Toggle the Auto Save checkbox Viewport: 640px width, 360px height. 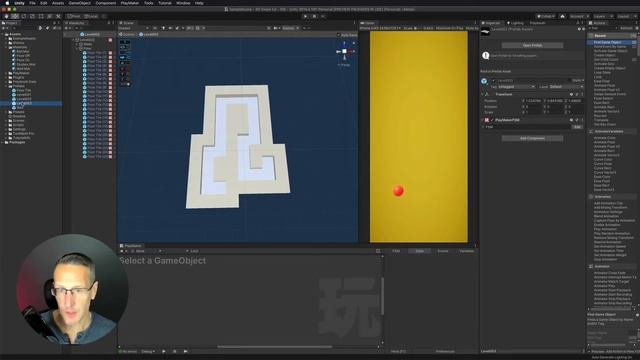(x=338, y=35)
